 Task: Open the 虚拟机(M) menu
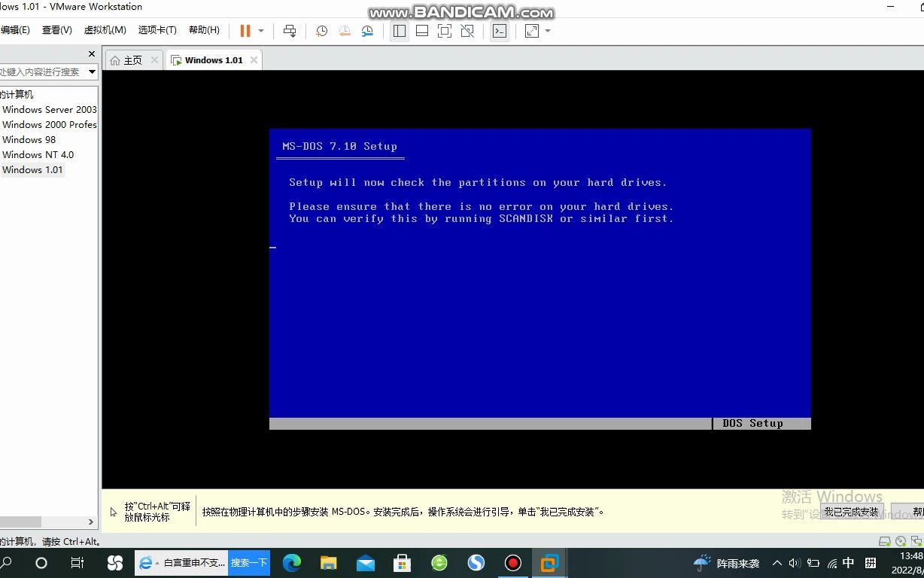click(105, 30)
